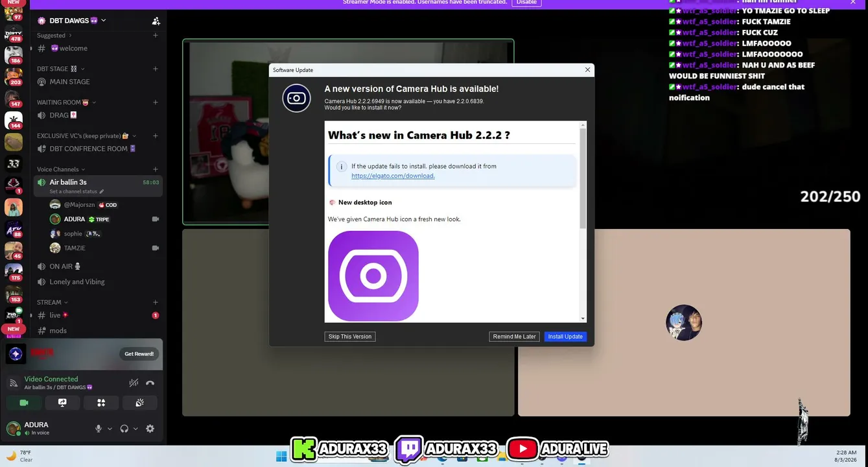Open input device options arrow
Screen dimensions: 868x467
click(x=110, y=429)
